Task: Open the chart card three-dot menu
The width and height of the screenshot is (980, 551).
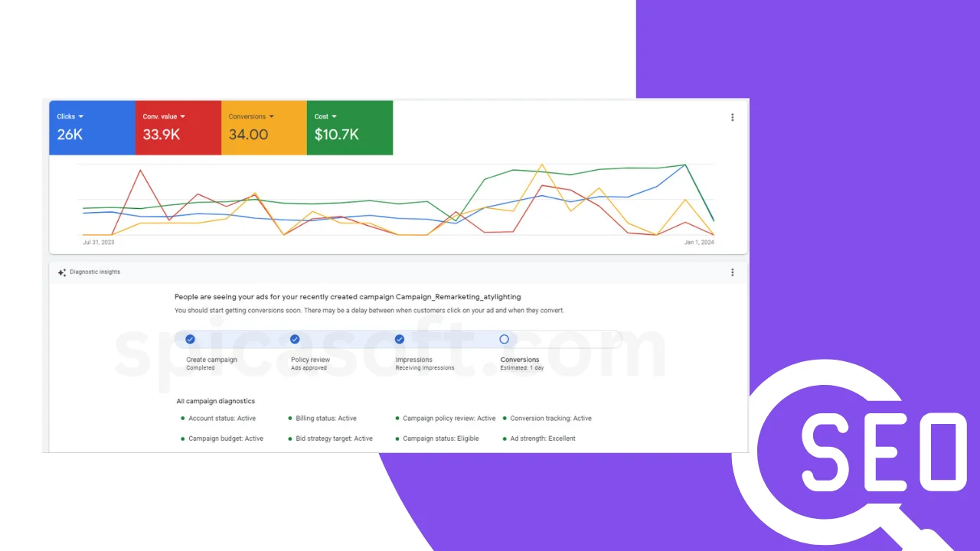Action: pos(732,117)
